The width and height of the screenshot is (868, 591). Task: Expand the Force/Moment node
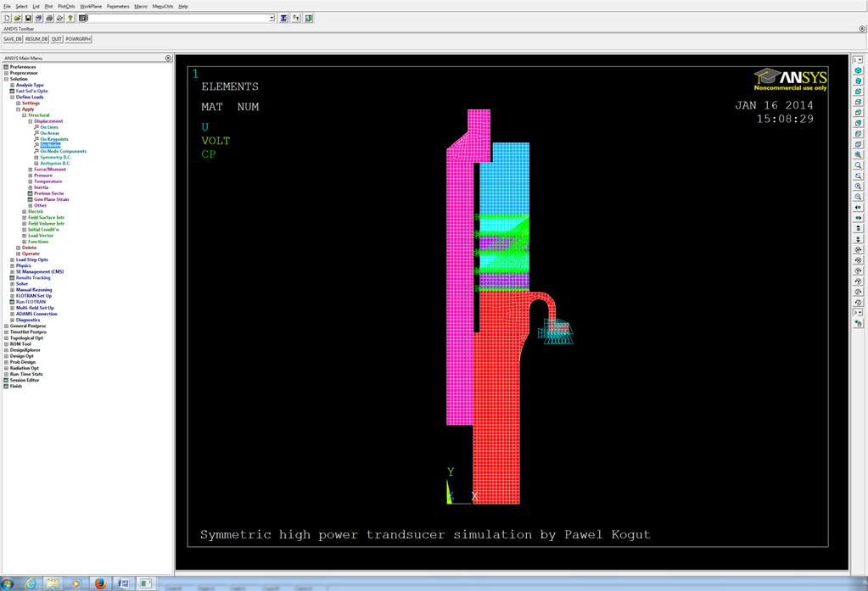coord(31,170)
